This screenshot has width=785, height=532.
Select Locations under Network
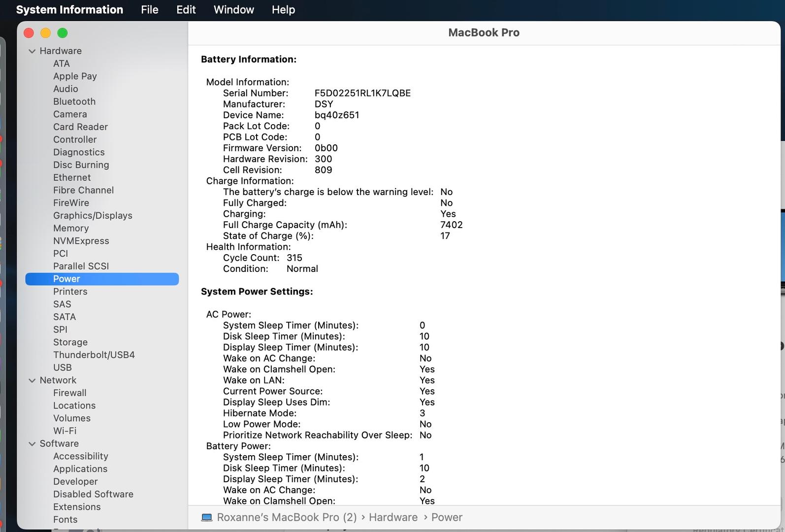click(x=74, y=405)
